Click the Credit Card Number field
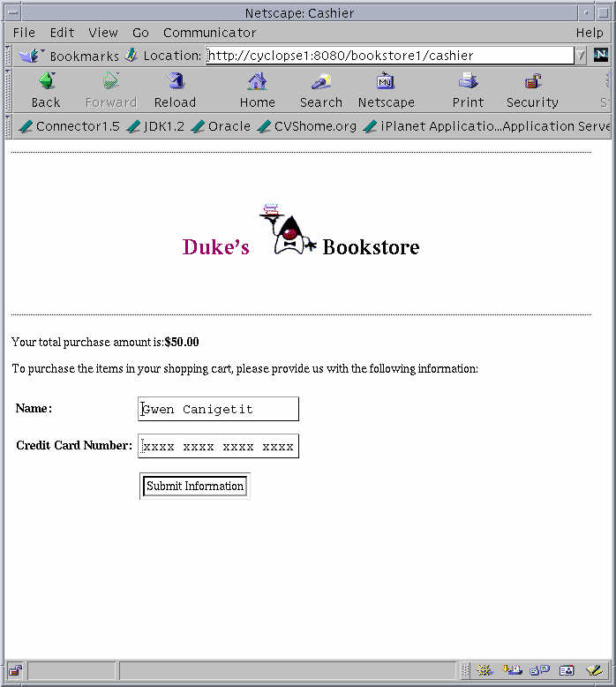The height and width of the screenshot is (687, 616). click(218, 446)
